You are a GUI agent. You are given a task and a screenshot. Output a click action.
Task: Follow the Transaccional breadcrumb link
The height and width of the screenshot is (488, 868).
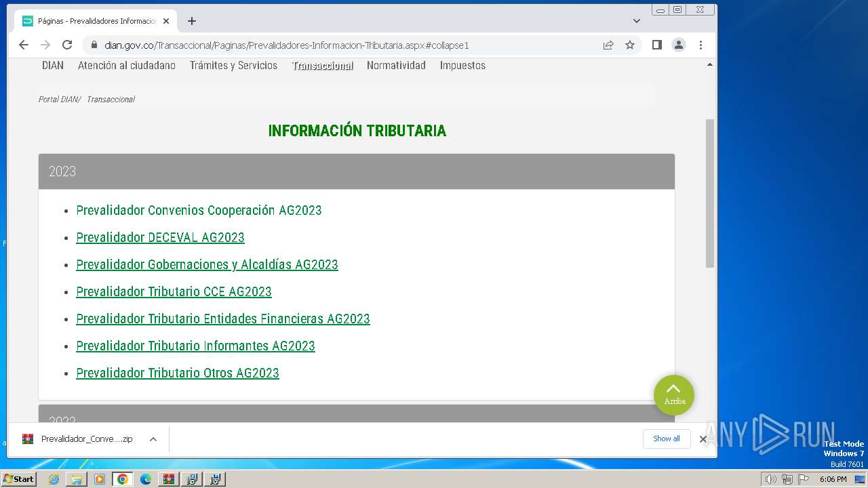click(111, 99)
